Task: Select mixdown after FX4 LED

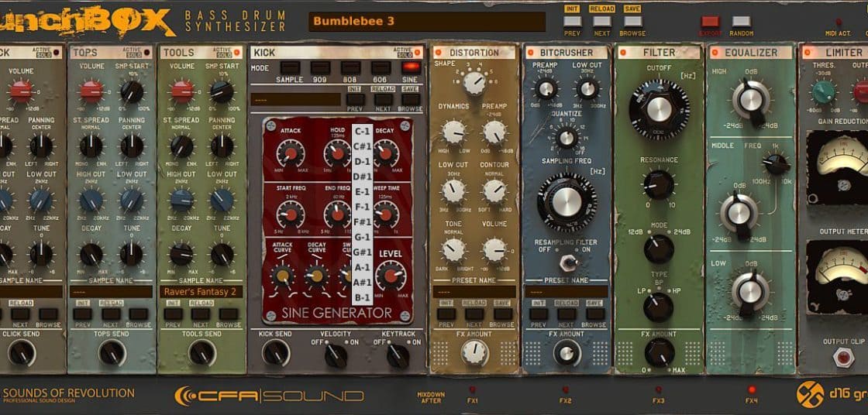Action: pos(751,389)
